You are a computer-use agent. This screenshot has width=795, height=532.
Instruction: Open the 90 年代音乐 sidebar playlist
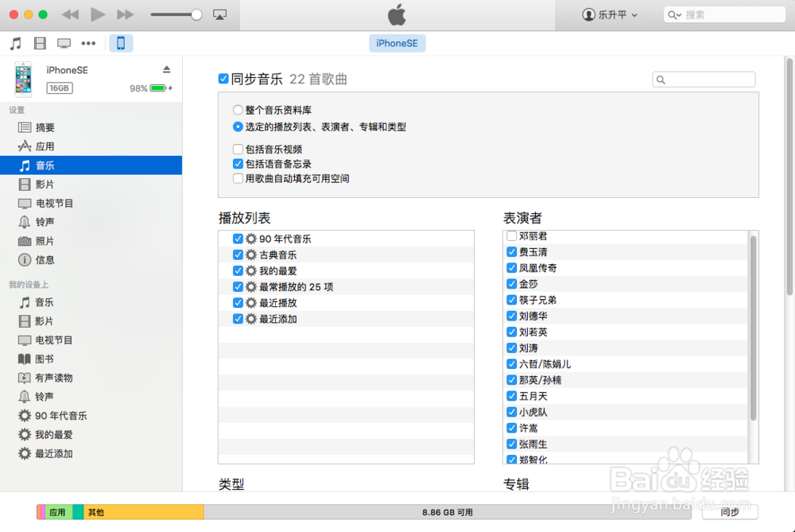coord(91,416)
